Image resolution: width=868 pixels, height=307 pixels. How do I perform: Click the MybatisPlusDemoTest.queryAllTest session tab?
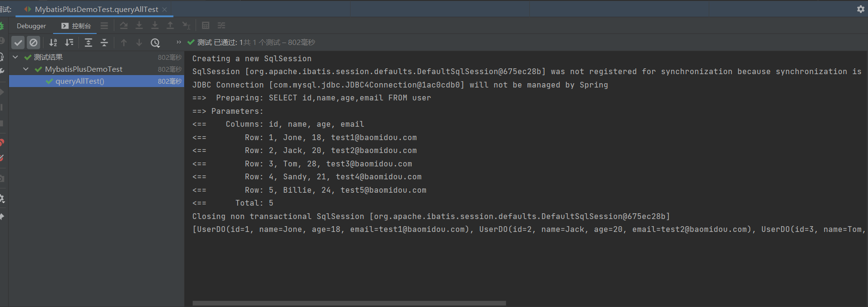(x=96, y=10)
